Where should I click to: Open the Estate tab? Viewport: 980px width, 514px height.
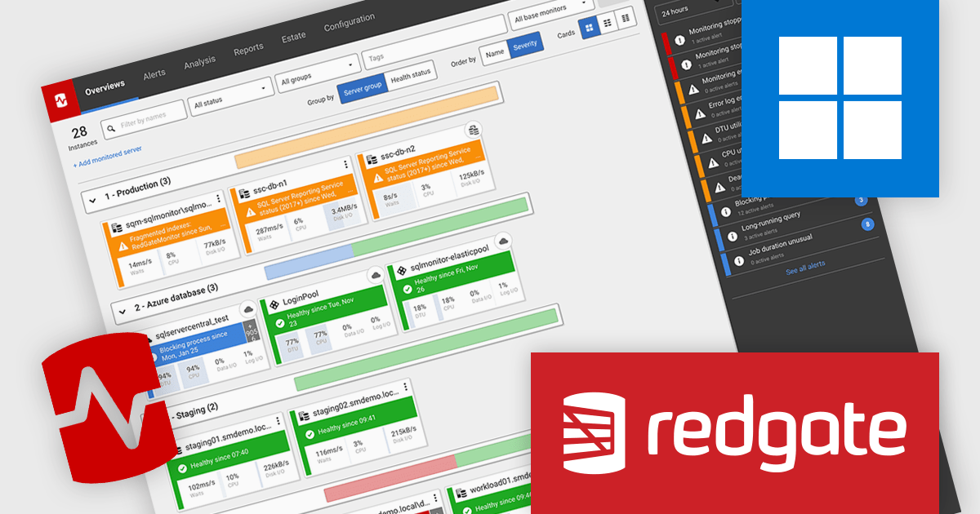coord(294,38)
